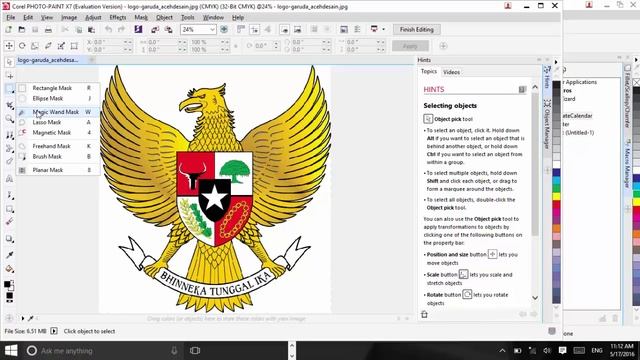
Task: Choose Ellipse Mask from flyout
Action: pos(58,98)
